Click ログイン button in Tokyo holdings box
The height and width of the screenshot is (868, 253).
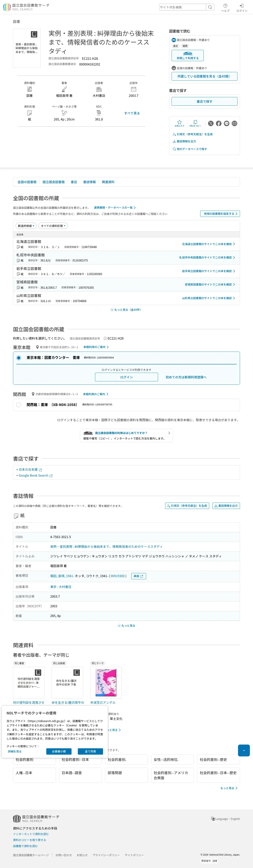(x=126, y=377)
